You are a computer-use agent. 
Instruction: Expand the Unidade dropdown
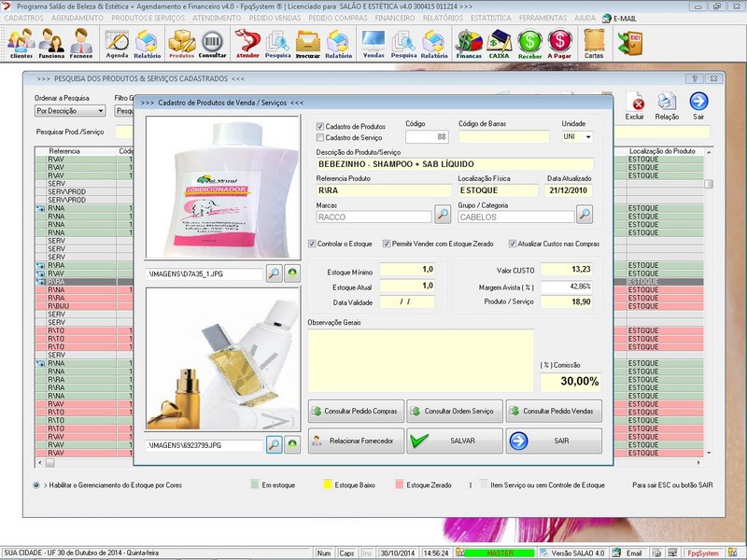point(588,137)
